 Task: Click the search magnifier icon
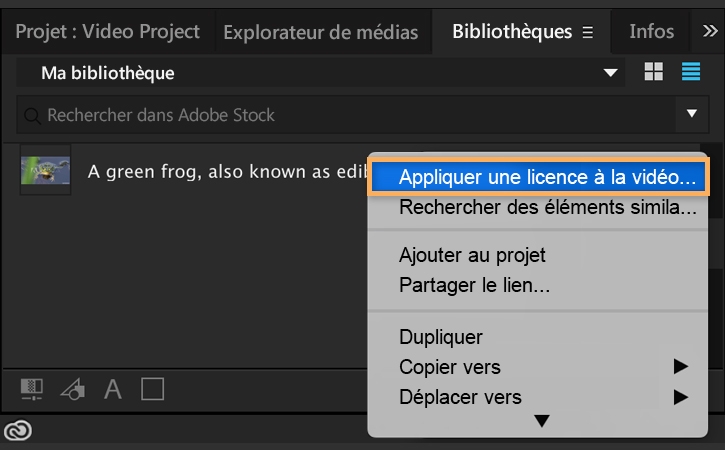pos(35,115)
